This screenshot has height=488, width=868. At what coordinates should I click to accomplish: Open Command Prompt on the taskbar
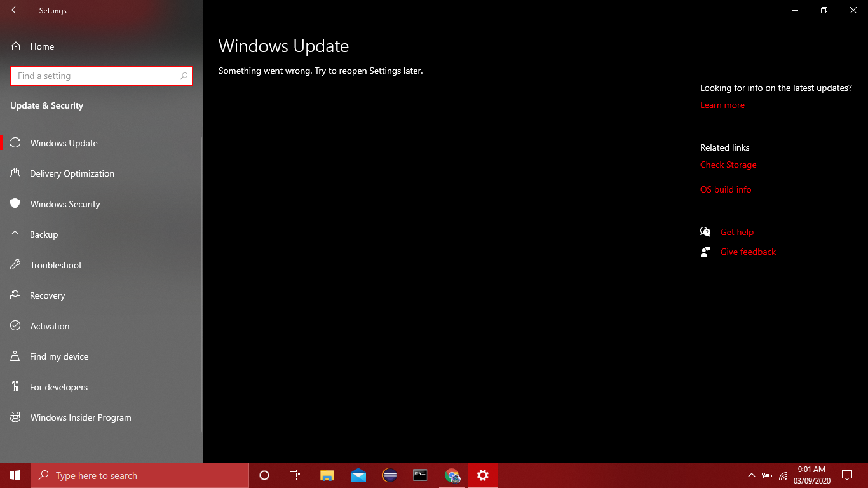coord(420,475)
